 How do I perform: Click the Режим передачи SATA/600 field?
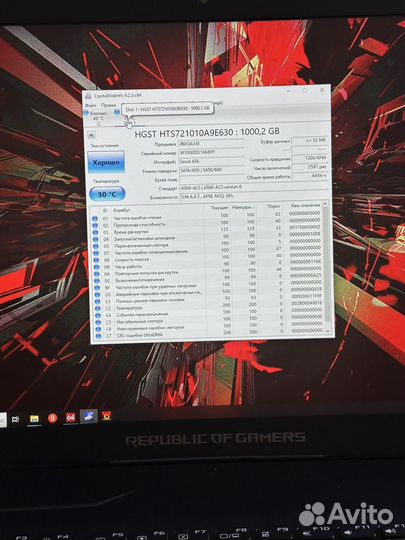tap(211, 170)
